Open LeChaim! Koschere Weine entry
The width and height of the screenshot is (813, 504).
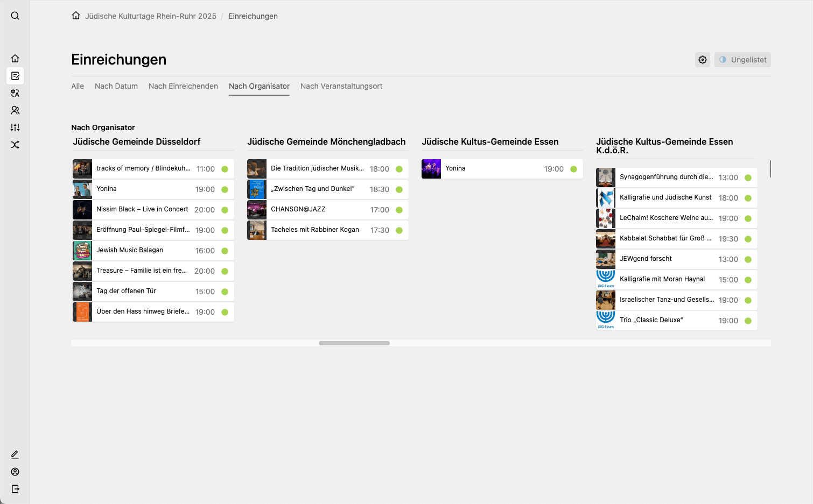677,218
